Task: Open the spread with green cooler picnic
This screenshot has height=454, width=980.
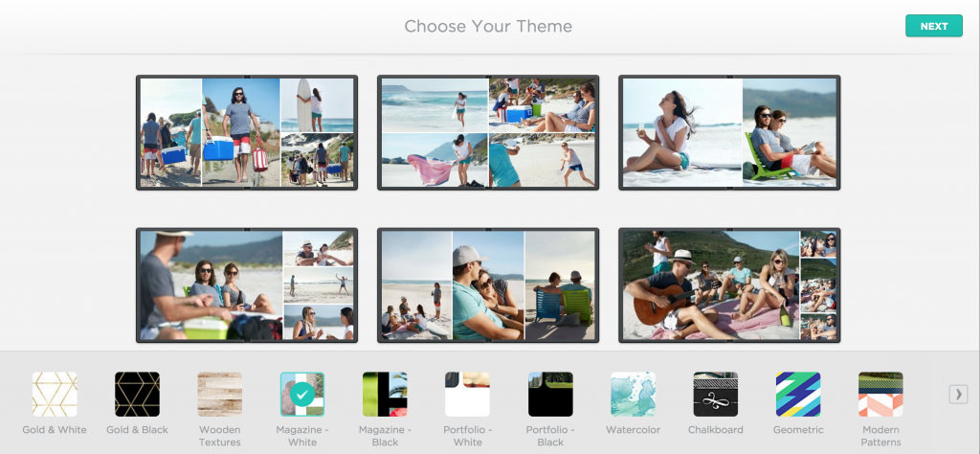Action: [x=247, y=285]
